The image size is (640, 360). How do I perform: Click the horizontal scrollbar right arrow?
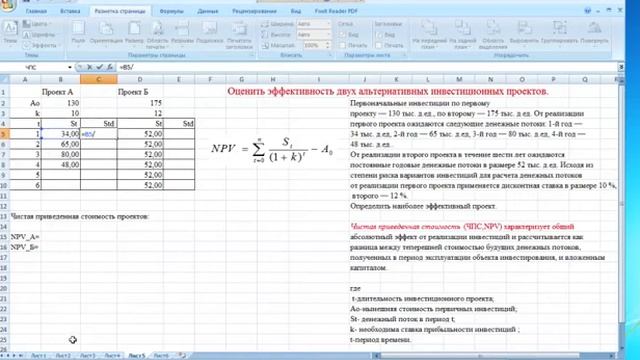point(612,356)
